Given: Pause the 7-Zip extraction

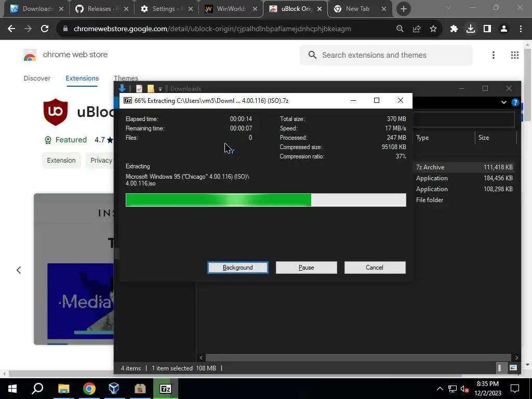Looking at the screenshot, I should tap(306, 268).
